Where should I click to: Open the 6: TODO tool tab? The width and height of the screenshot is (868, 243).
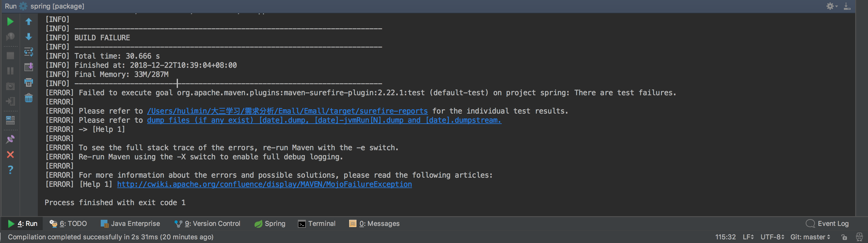click(x=68, y=223)
